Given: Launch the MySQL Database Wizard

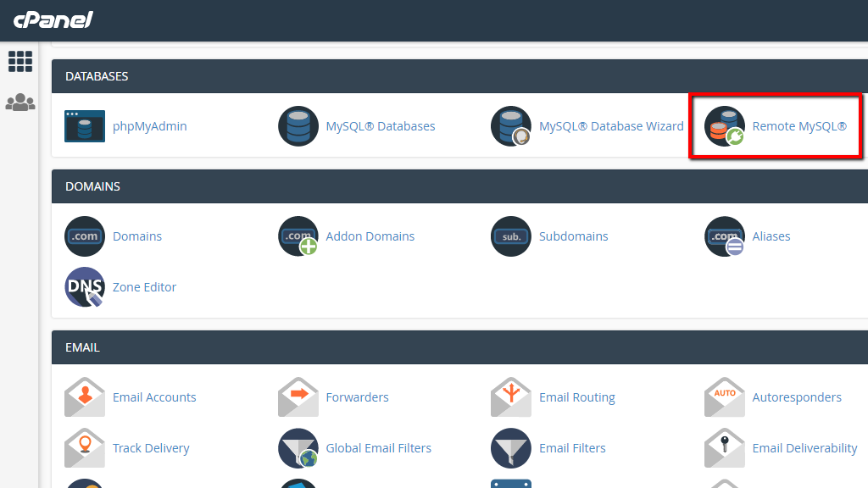Looking at the screenshot, I should (x=511, y=125).
